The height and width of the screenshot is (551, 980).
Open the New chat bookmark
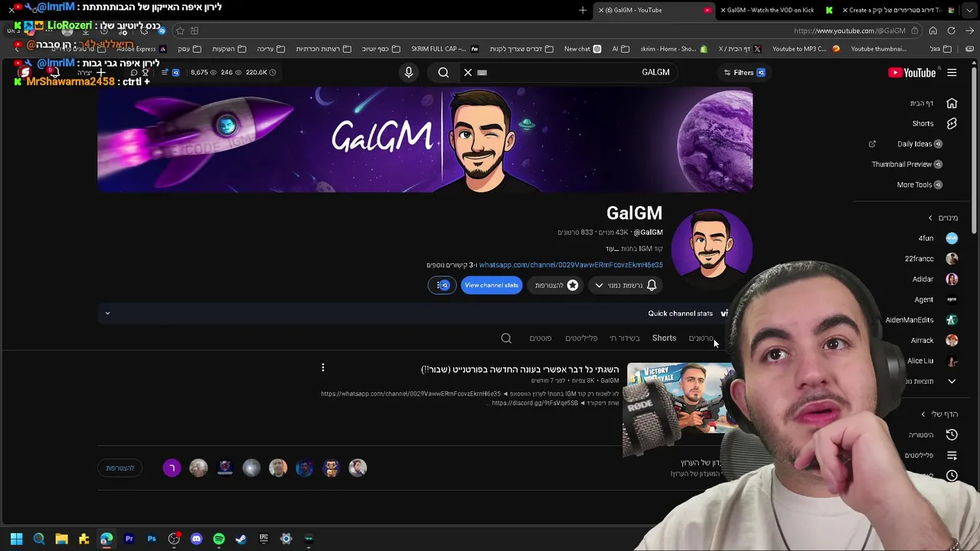(583, 49)
